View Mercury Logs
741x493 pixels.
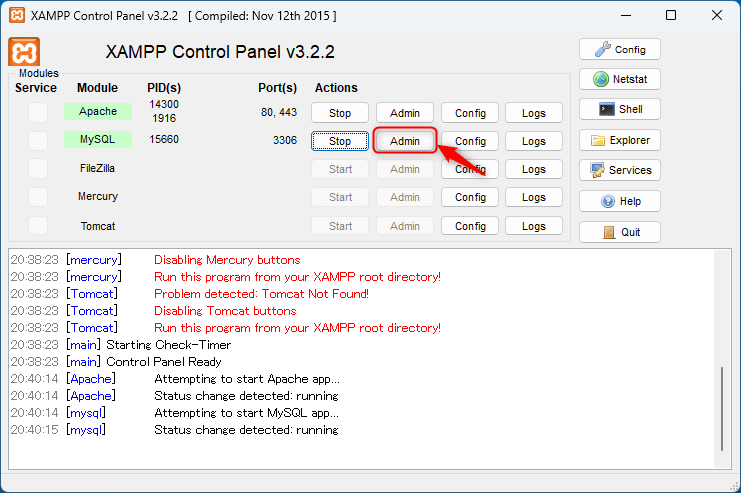534,197
